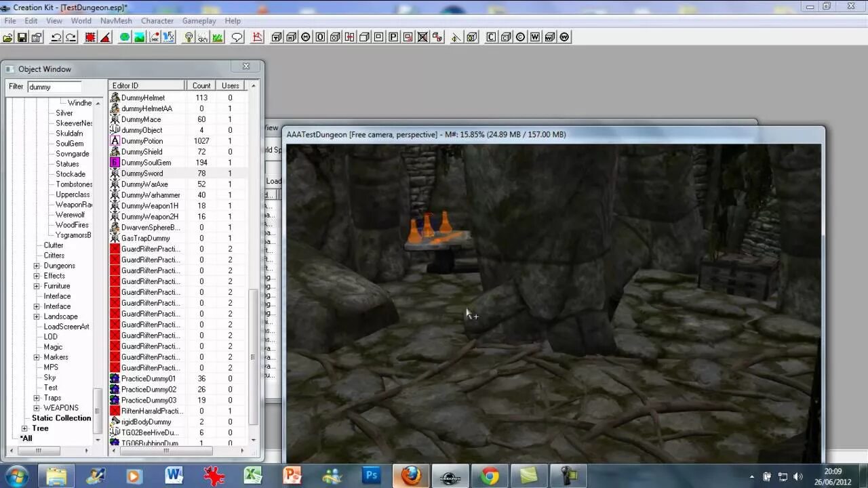Click the Windows Start button
Viewport: 868px width, 488px height.
click(16, 476)
